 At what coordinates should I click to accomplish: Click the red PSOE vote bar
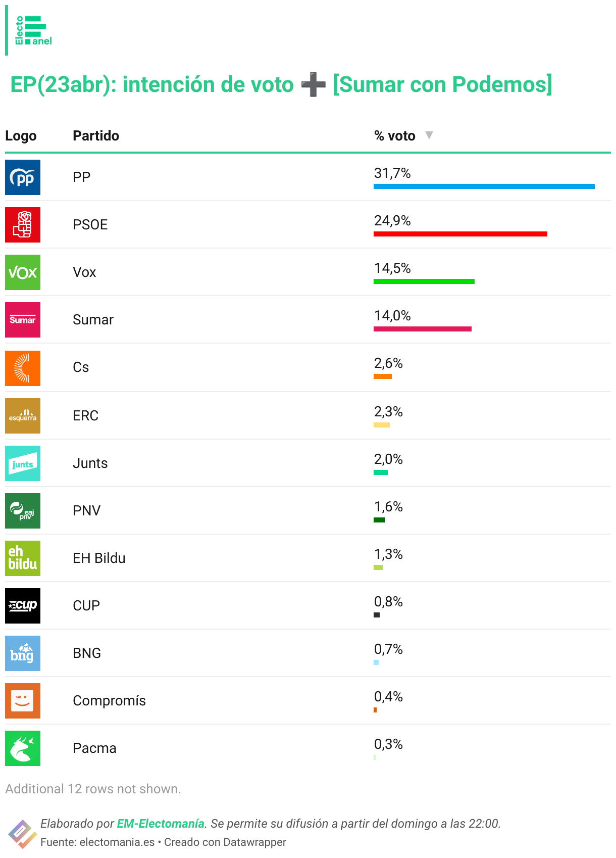[x=460, y=234]
